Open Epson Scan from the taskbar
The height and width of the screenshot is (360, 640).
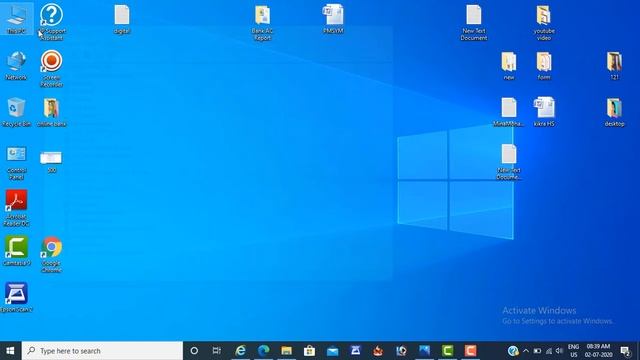(356, 351)
